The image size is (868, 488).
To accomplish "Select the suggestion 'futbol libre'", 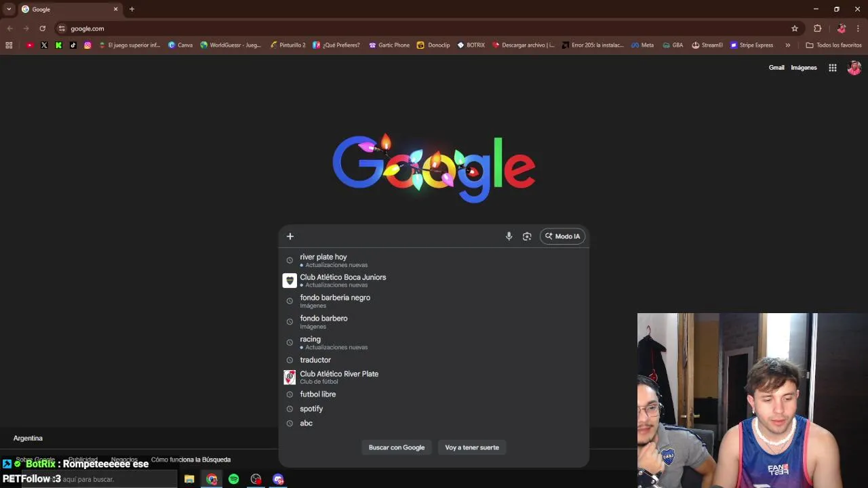I will click(x=434, y=394).
